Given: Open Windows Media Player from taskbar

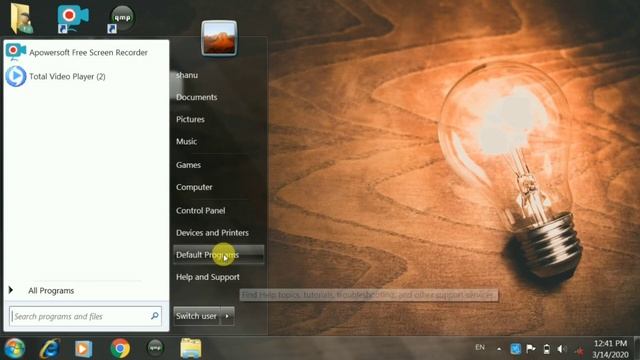Looking at the screenshot, I should point(84,349).
